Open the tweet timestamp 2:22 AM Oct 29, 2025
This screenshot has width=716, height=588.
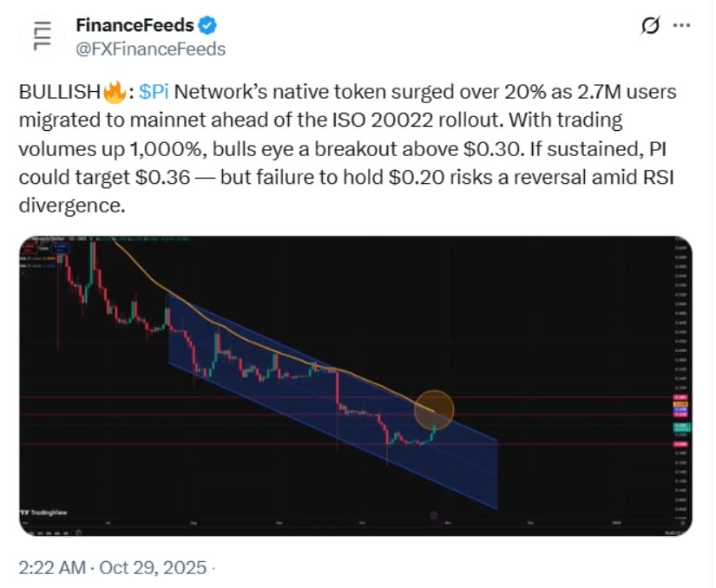click(114, 568)
